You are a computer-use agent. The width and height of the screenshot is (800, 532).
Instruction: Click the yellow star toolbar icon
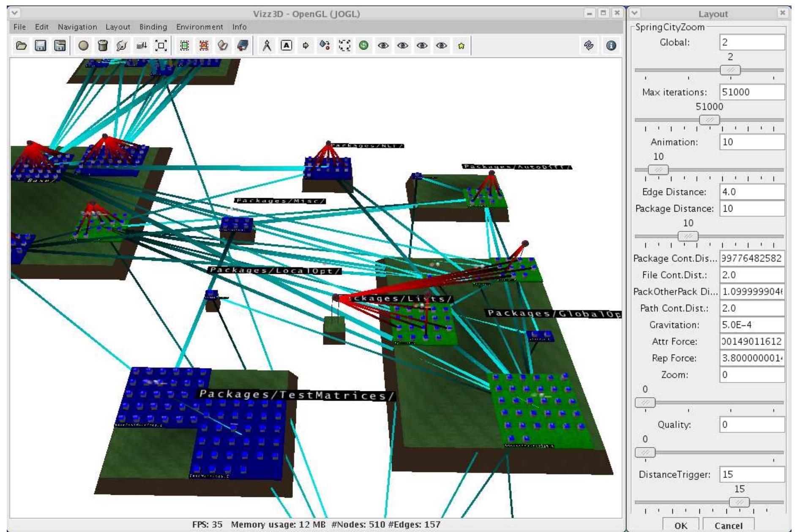coord(461,46)
